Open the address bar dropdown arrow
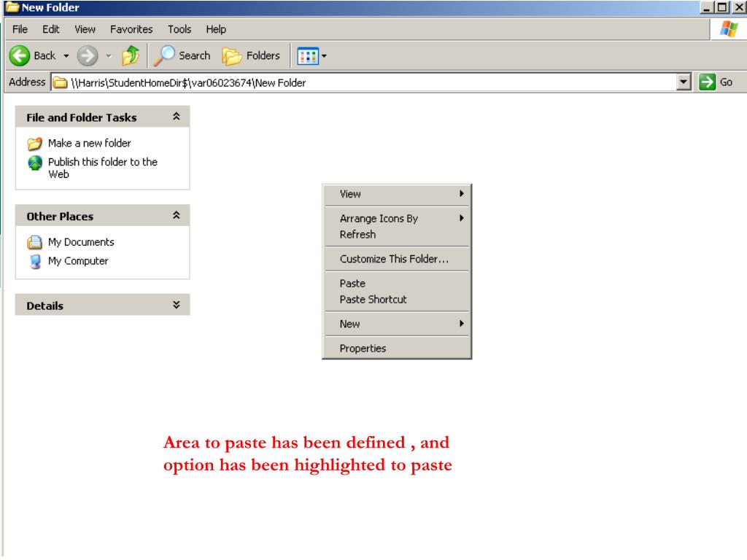The image size is (747, 560). pyautogui.click(x=684, y=82)
